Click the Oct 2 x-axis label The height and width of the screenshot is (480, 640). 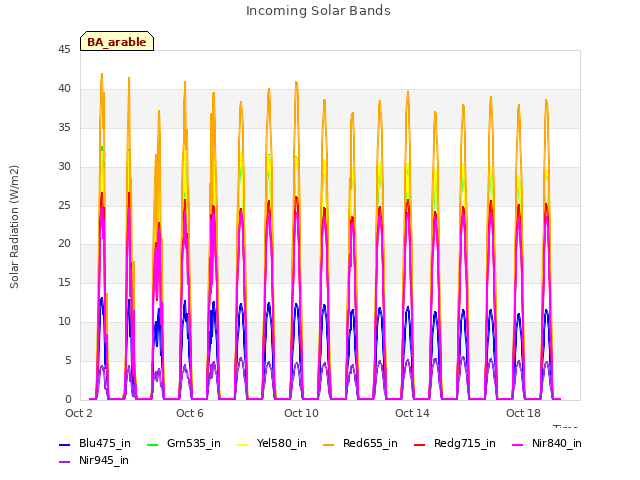point(79,413)
